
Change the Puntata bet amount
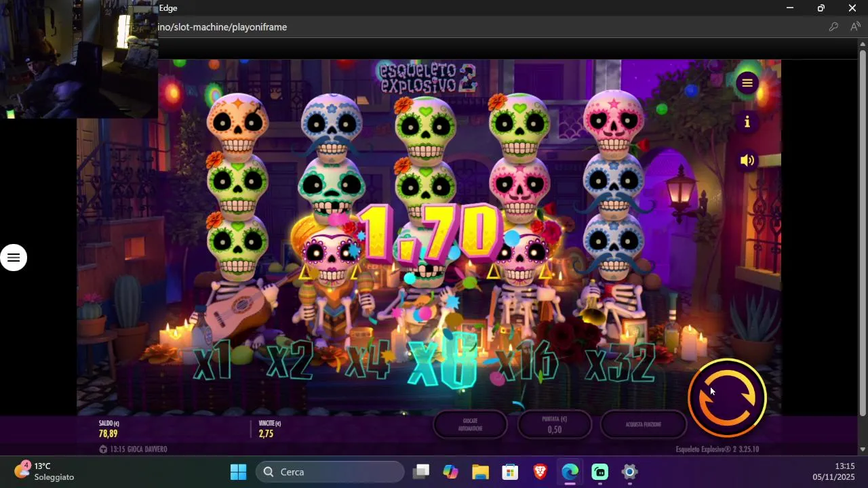[x=555, y=424]
